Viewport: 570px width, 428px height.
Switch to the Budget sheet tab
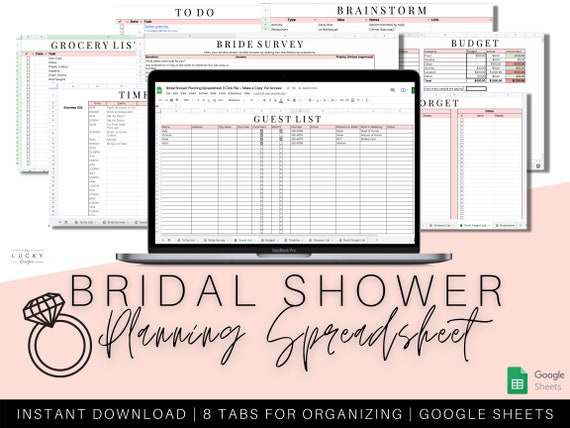tap(270, 240)
